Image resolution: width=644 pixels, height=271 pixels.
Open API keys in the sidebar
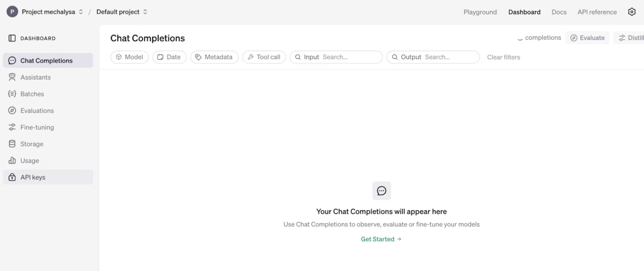tap(48, 177)
